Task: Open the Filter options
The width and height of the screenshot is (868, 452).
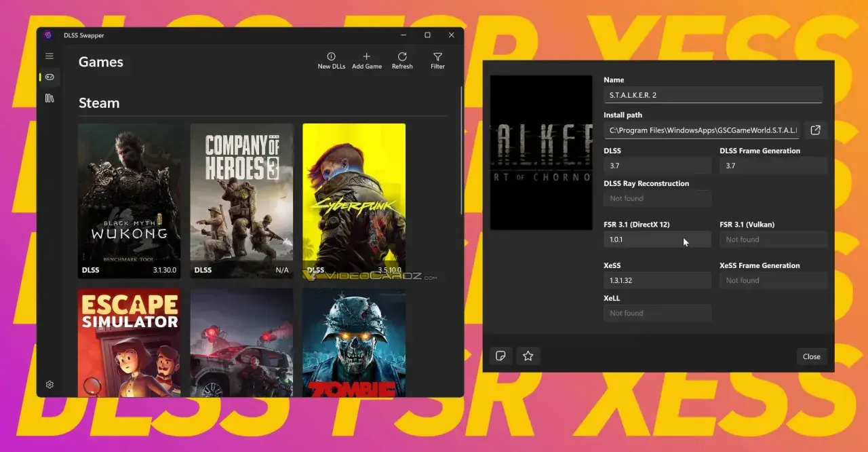Action: [x=438, y=61]
